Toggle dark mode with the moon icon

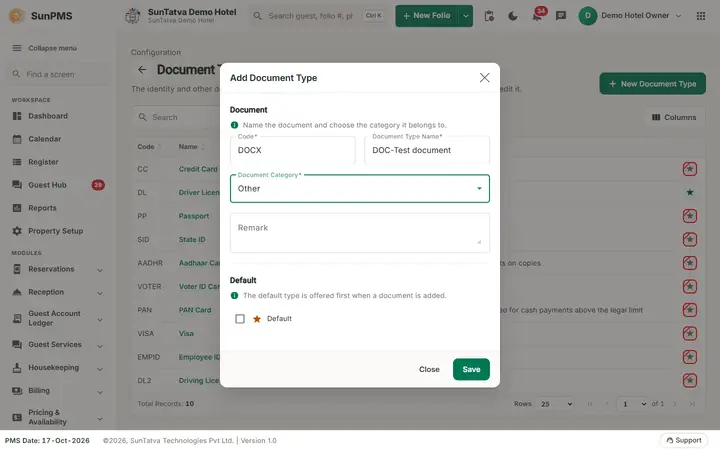(x=513, y=16)
